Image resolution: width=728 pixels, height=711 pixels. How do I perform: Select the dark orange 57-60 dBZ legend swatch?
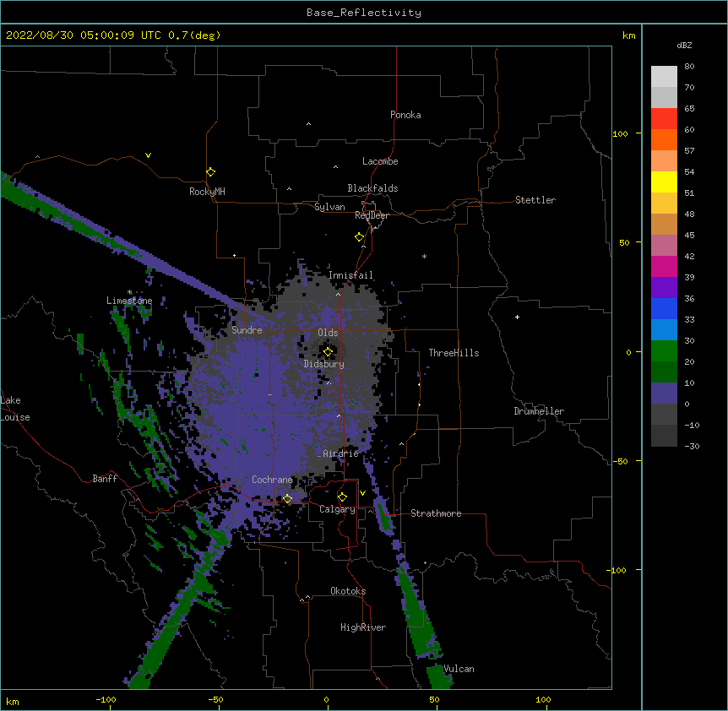(x=664, y=139)
